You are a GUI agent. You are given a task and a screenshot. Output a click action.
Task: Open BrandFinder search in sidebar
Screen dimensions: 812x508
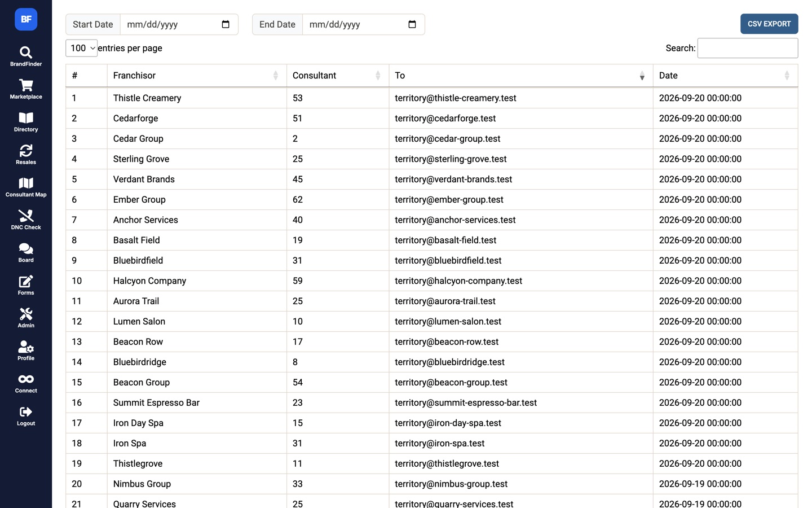click(26, 56)
